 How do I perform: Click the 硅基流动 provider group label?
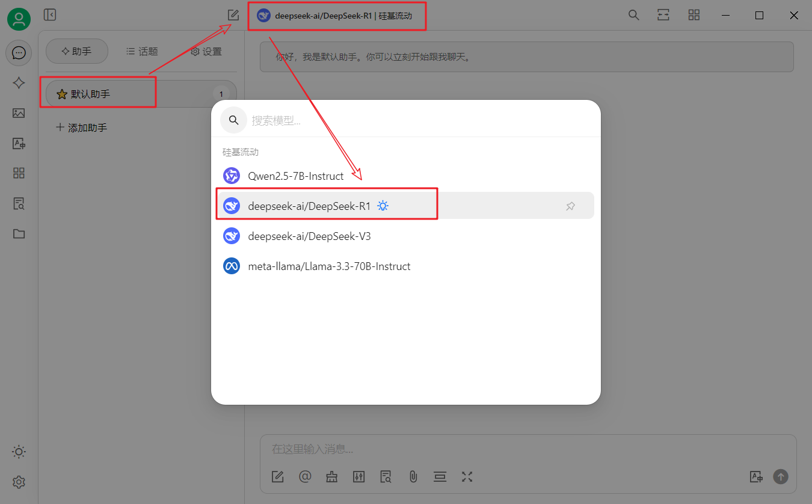coord(241,152)
